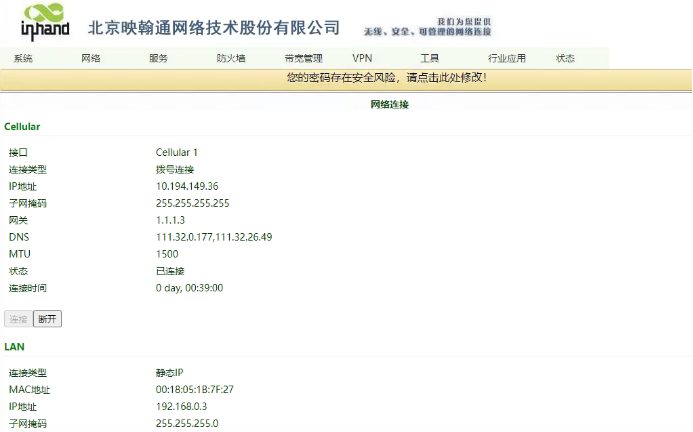Open the 系统 menu

tap(23, 58)
